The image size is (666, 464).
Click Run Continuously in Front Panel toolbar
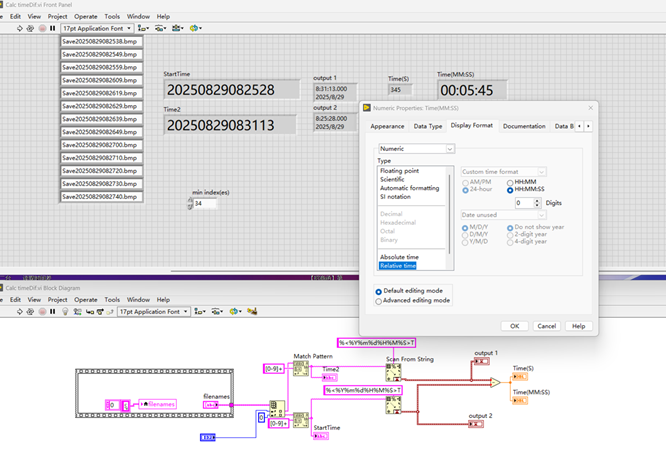pos(30,28)
